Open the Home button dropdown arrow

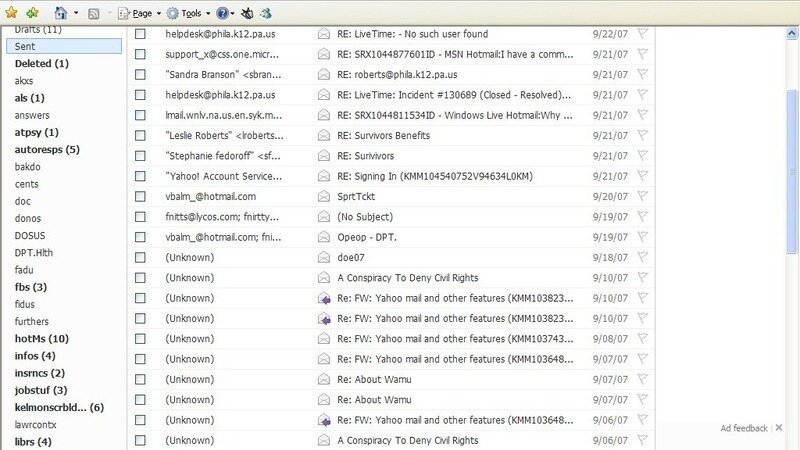76,14
